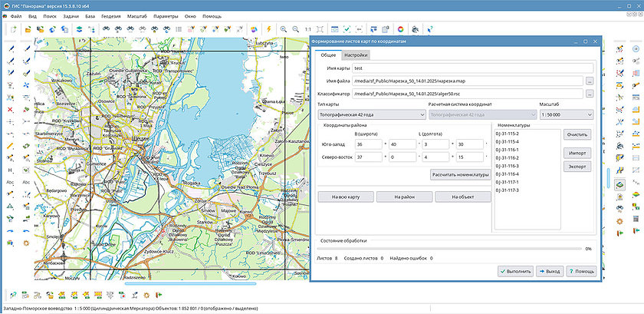
Task: Click the create new map icon
Action: click(14, 29)
